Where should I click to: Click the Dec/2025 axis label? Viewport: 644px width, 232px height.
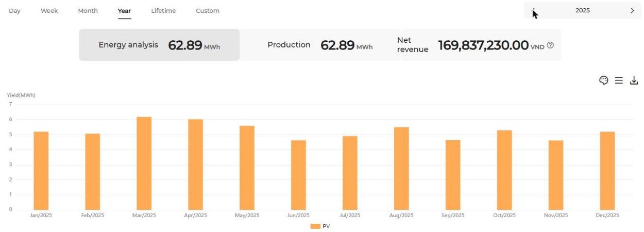click(x=607, y=216)
